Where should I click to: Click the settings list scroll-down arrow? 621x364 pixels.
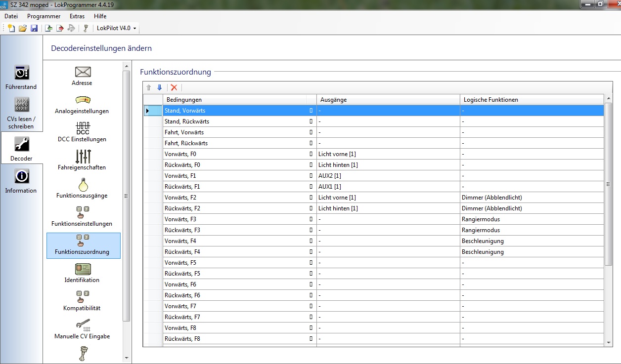(127, 358)
